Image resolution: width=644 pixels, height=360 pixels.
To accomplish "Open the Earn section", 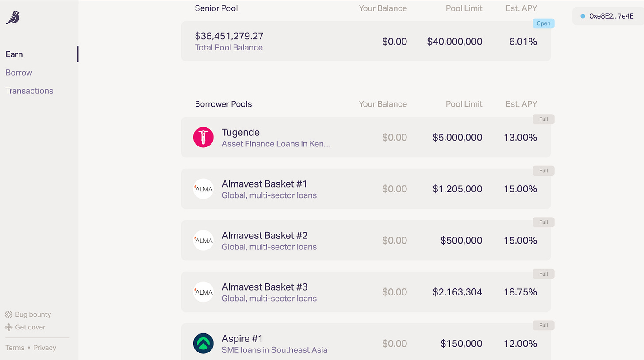I will pyautogui.click(x=14, y=54).
